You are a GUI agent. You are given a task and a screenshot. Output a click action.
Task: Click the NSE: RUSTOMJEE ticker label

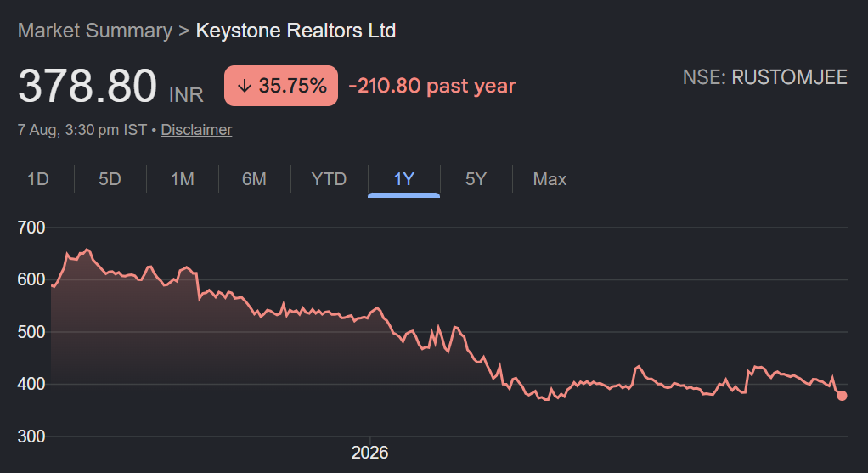765,77
